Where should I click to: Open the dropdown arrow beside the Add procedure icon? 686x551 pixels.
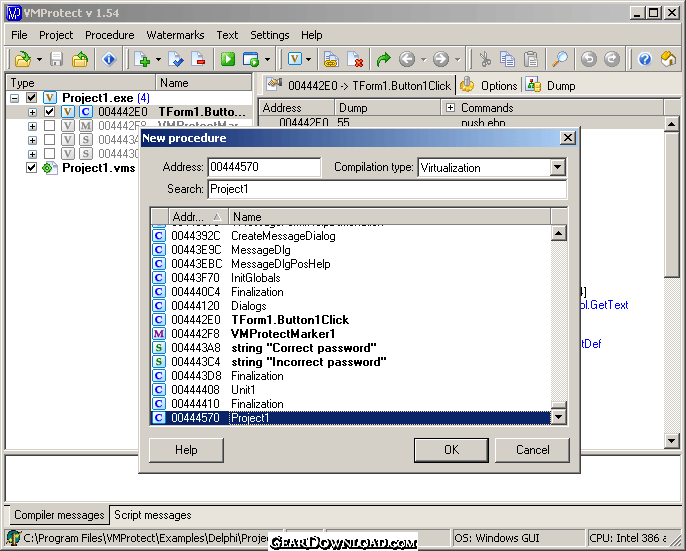pyautogui.click(x=158, y=59)
